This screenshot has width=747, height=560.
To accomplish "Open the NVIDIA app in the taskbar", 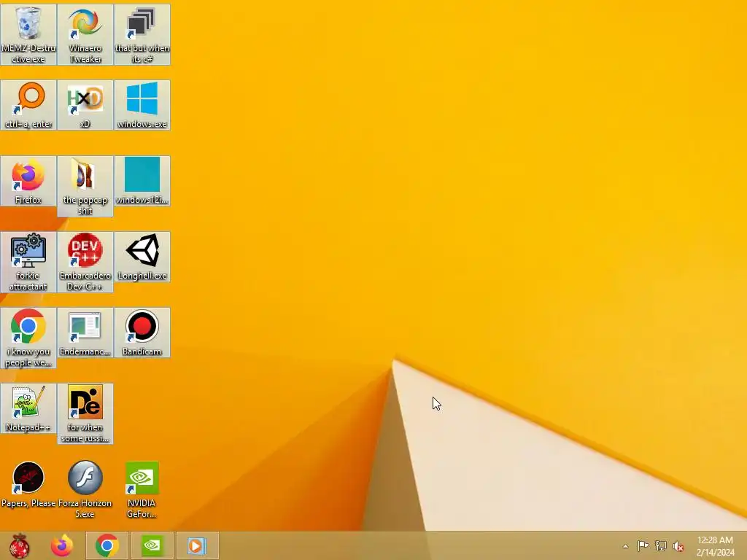I will coord(152,545).
